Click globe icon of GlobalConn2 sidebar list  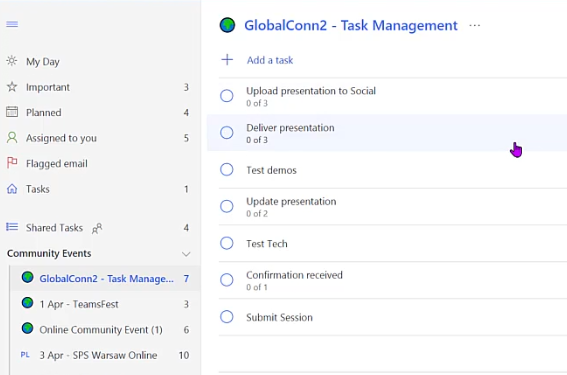pyautogui.click(x=27, y=277)
